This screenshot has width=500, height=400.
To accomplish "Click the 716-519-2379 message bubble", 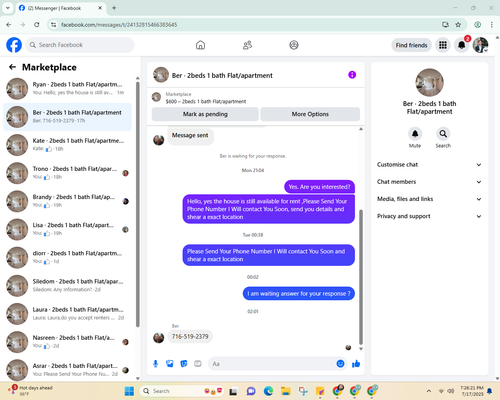I will [190, 336].
